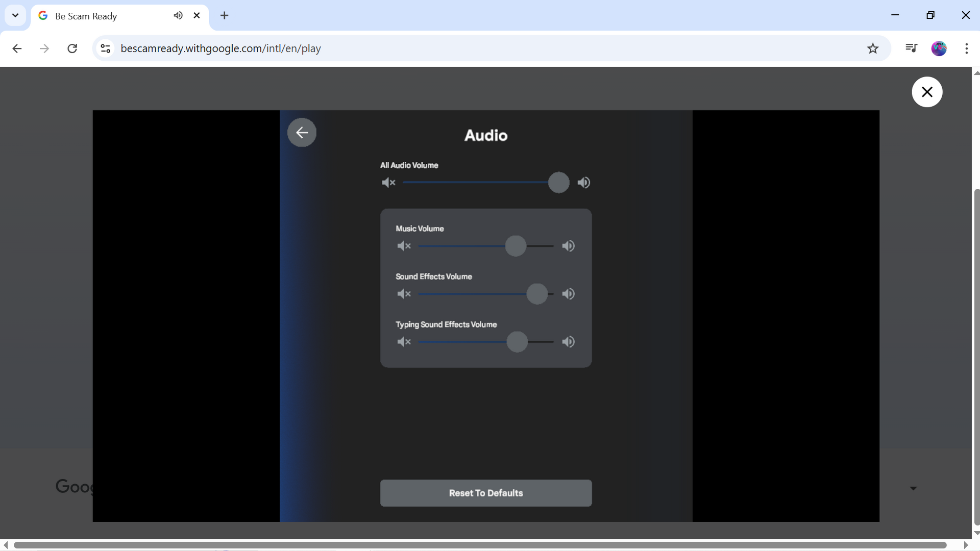Image resolution: width=980 pixels, height=551 pixels.
Task: Click the mute icon for All Audio Volume
Action: 388,183
